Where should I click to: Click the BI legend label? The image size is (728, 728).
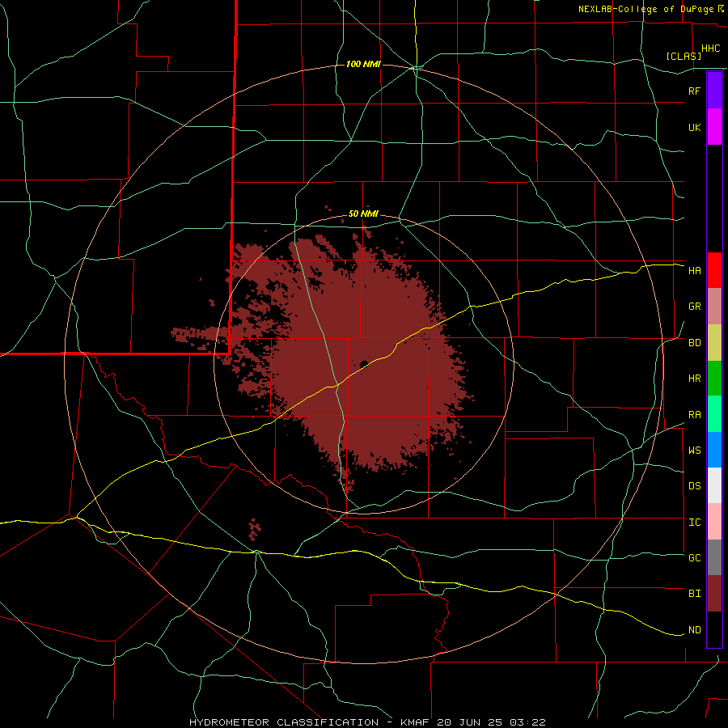pos(695,594)
